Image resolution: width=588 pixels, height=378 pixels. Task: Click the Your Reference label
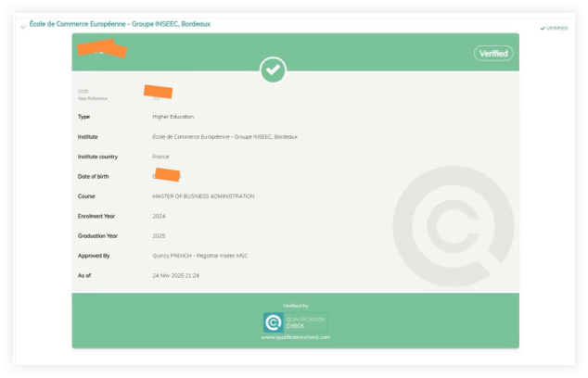pos(92,97)
